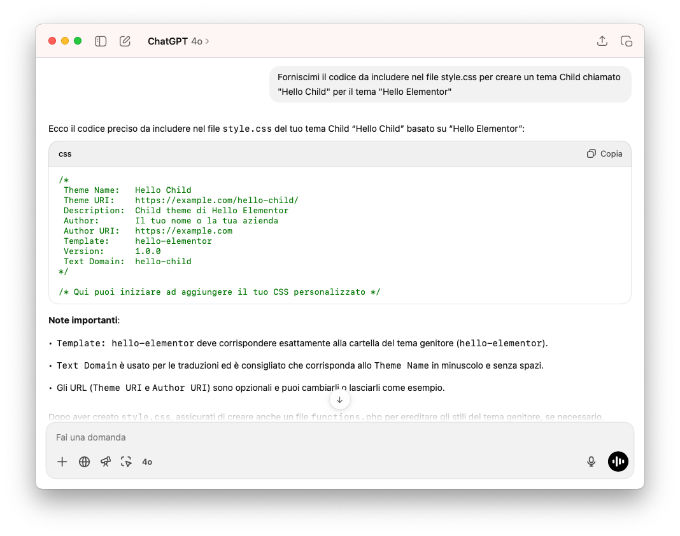Screen dimensions: 680x536
Task: Click the user message bubble about Hello Child
Action: 450,84
